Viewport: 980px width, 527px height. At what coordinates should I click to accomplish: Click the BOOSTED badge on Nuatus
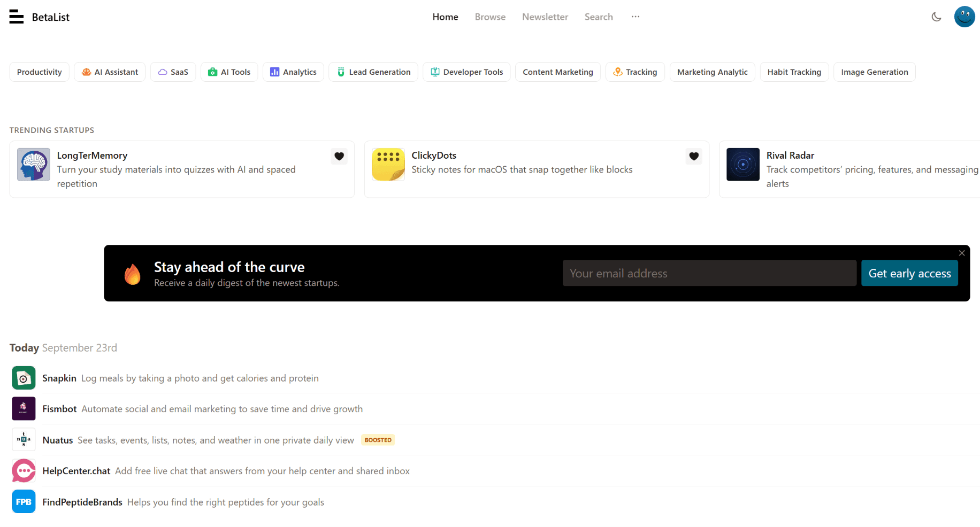pyautogui.click(x=378, y=440)
